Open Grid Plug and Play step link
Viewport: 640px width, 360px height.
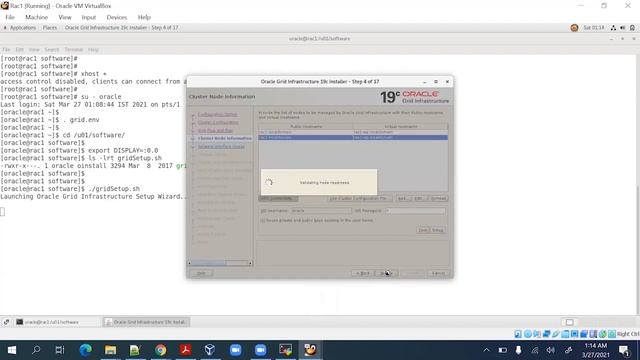[215, 131]
